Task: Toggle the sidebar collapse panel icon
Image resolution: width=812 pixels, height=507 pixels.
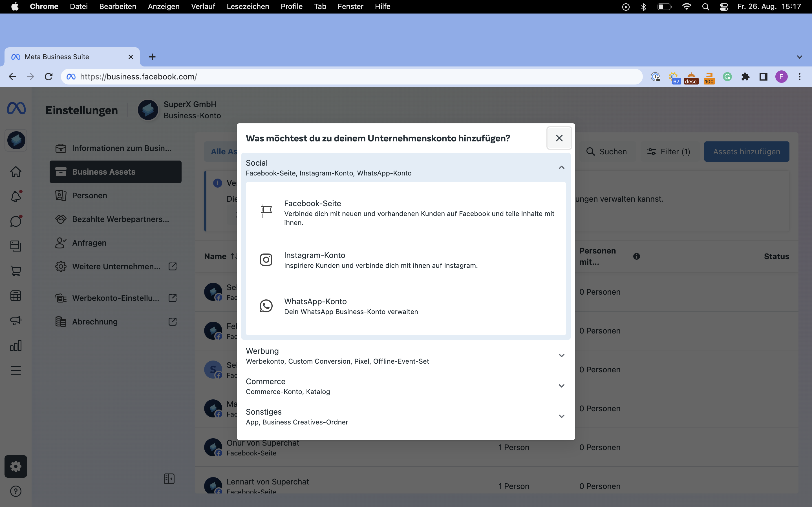Action: click(x=169, y=479)
